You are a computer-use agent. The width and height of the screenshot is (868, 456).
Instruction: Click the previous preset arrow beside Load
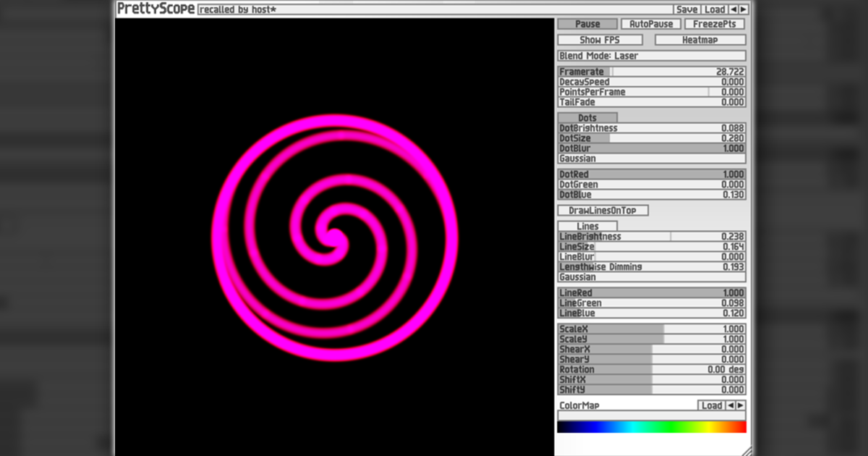(733, 9)
